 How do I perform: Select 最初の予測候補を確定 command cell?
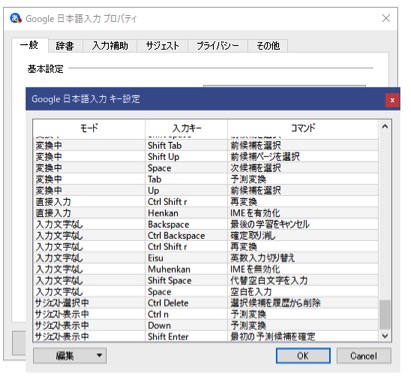click(x=303, y=336)
